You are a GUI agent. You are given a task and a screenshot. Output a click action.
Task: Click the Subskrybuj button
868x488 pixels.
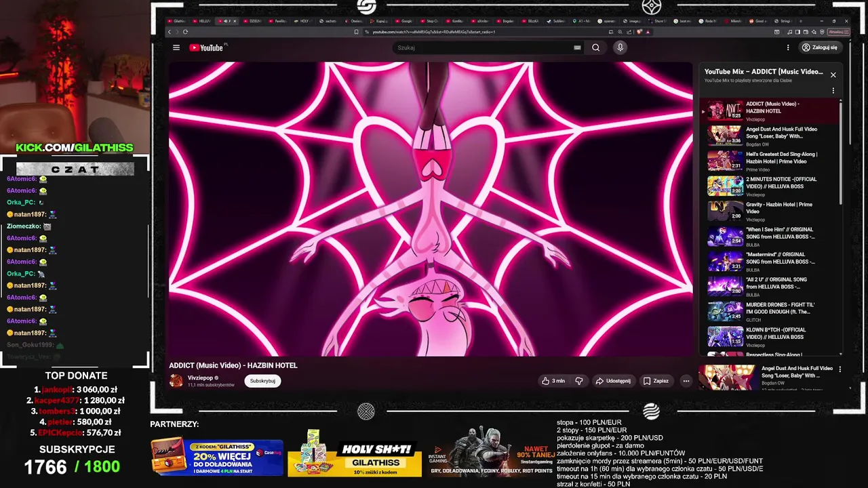[x=262, y=381]
